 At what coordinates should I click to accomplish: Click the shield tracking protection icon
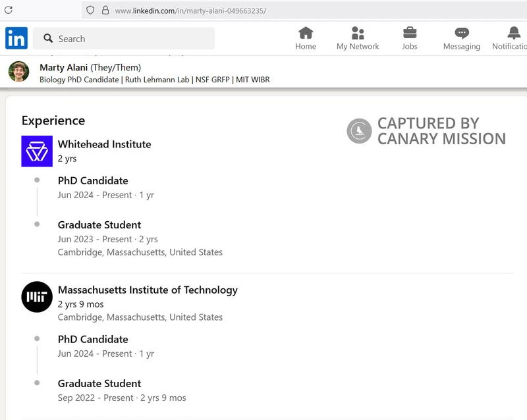pos(90,10)
